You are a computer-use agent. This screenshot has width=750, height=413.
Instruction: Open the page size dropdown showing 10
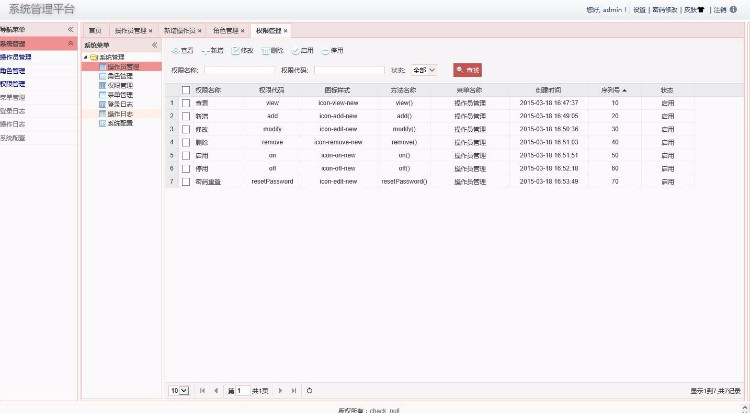pos(179,391)
